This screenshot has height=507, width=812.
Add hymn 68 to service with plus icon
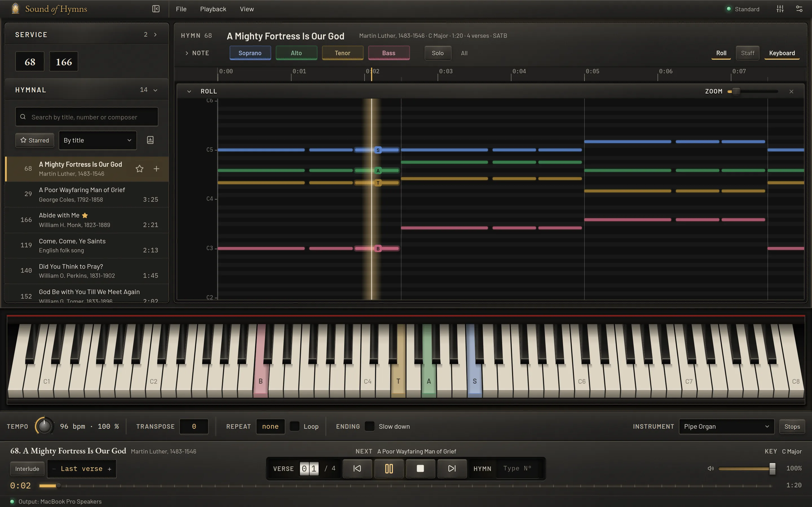point(156,169)
